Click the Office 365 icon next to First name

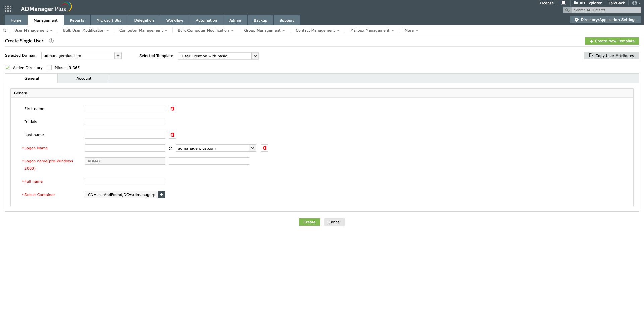coord(172,109)
